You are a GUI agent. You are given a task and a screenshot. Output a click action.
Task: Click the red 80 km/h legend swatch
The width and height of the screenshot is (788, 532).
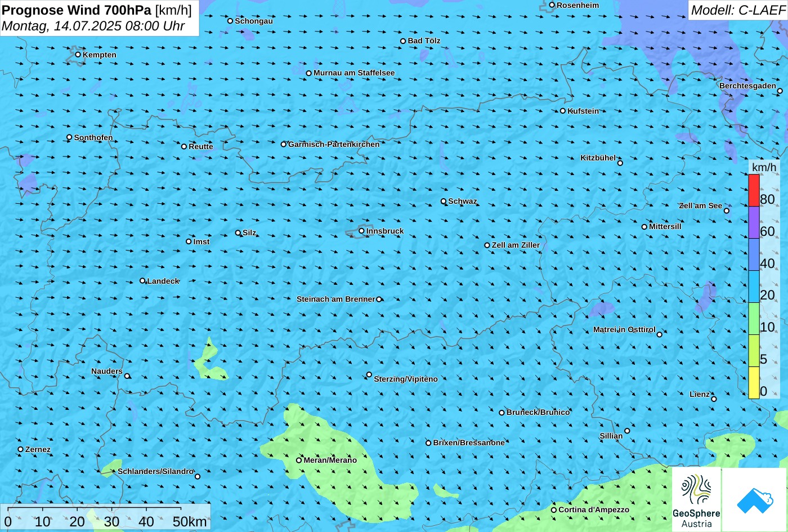click(x=754, y=190)
